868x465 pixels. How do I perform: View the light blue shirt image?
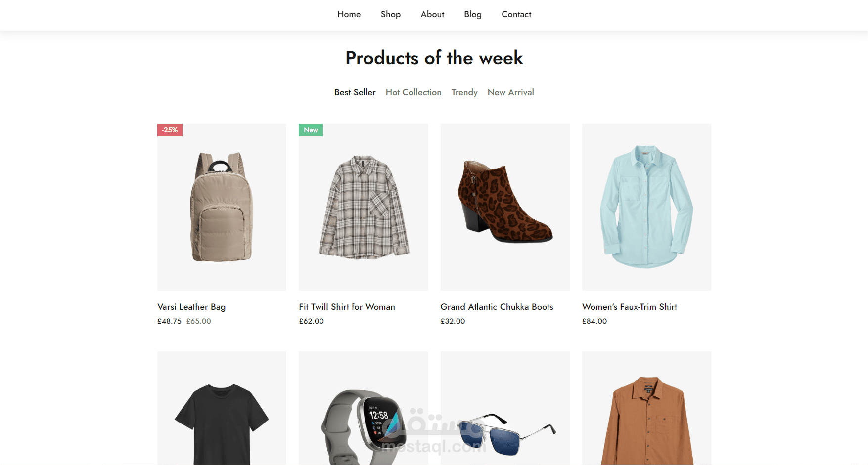[646, 207]
